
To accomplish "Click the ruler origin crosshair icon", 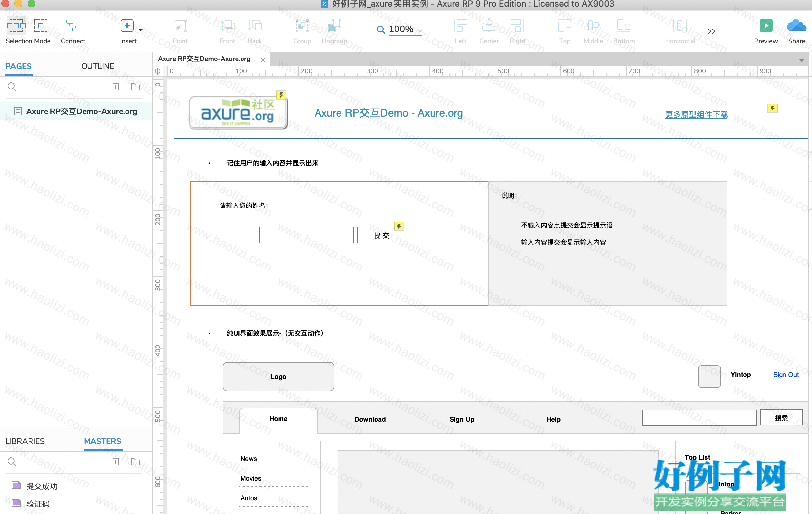I will [158, 71].
